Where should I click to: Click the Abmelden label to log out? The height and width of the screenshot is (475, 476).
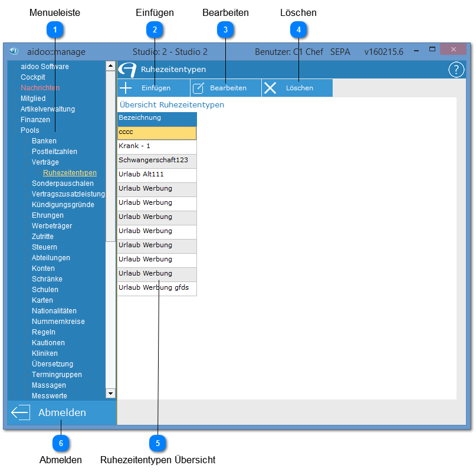(x=63, y=412)
